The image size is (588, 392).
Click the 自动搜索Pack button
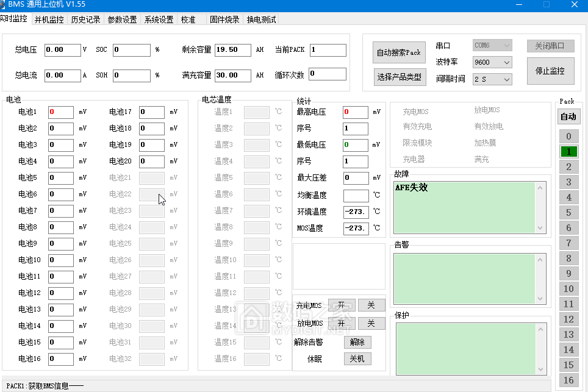pos(399,52)
